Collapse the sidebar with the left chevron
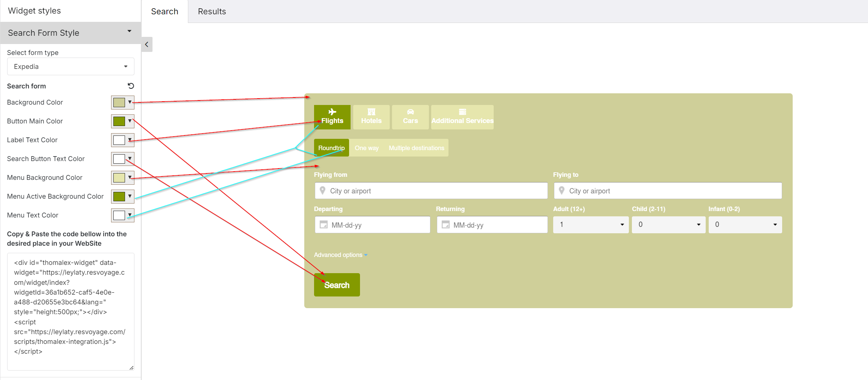 pyautogui.click(x=147, y=44)
